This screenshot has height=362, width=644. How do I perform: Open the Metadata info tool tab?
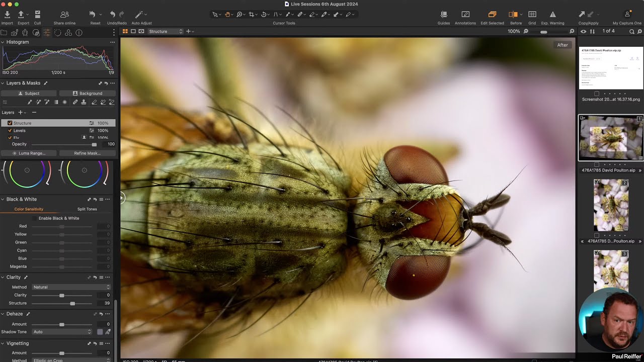point(79,33)
